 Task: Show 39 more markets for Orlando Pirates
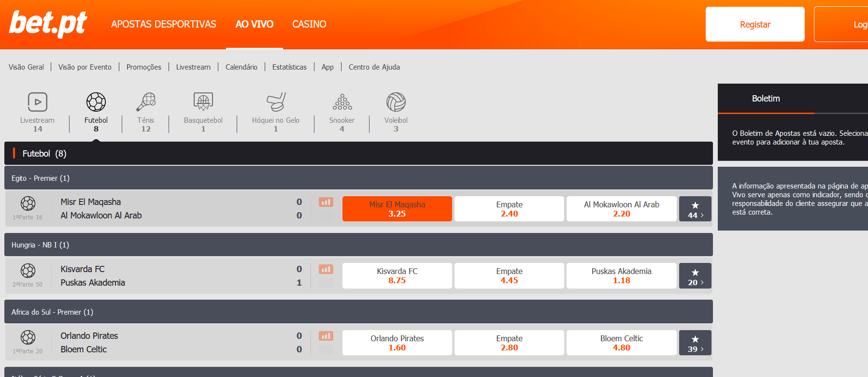[x=695, y=343]
